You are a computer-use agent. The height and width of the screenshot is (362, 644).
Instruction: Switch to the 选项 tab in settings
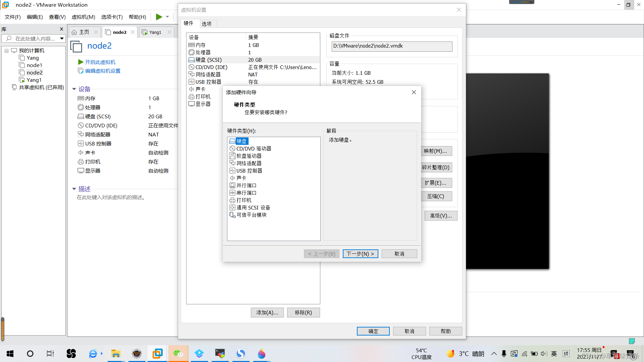(x=207, y=24)
